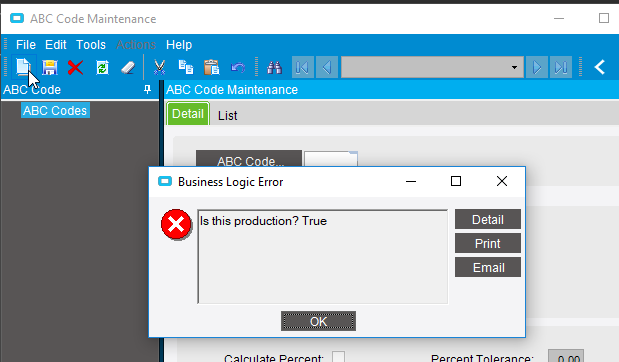Click the Undo arrow icon

[x=238, y=68]
